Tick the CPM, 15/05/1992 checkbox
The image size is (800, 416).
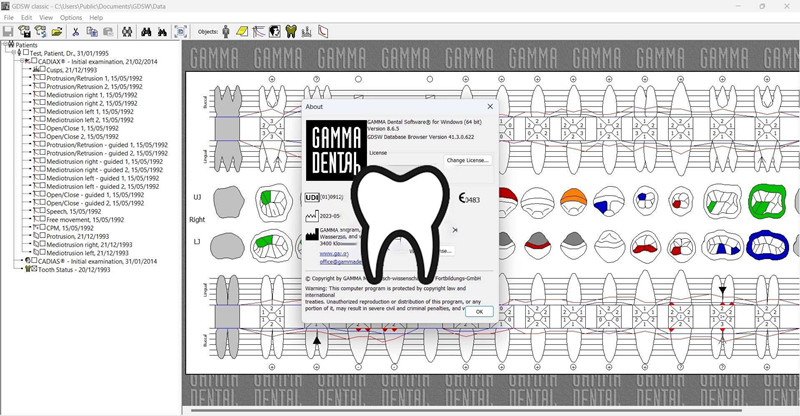tap(43, 228)
